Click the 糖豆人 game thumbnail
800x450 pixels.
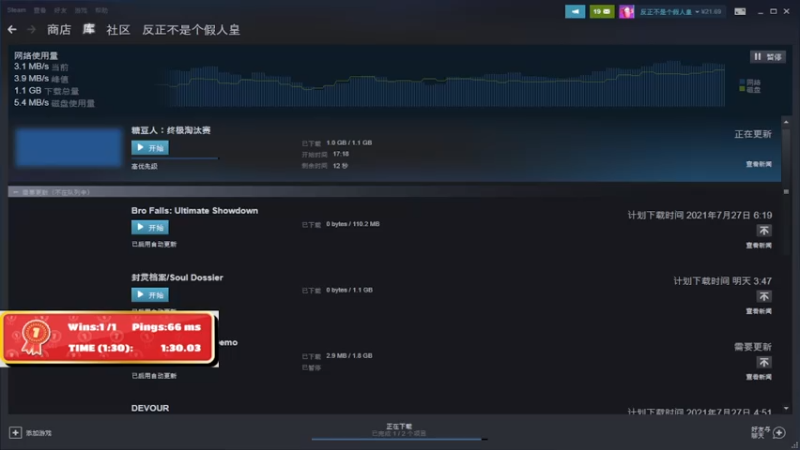(68, 147)
